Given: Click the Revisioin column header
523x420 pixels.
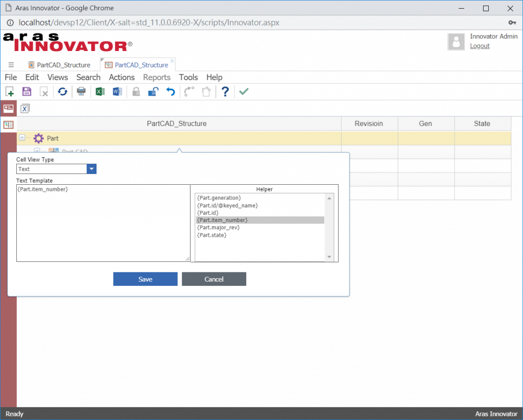Looking at the screenshot, I should [369, 123].
